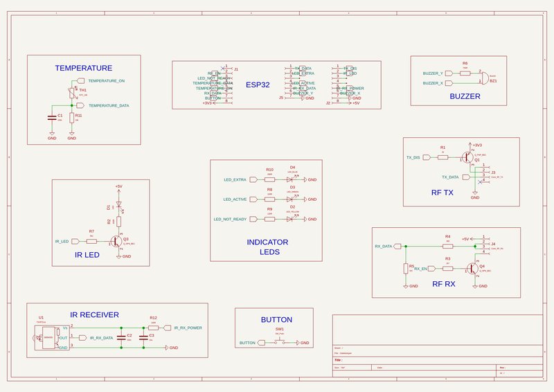
Task: Select the +3V3 power symbol above Q1
Action: tap(470, 145)
